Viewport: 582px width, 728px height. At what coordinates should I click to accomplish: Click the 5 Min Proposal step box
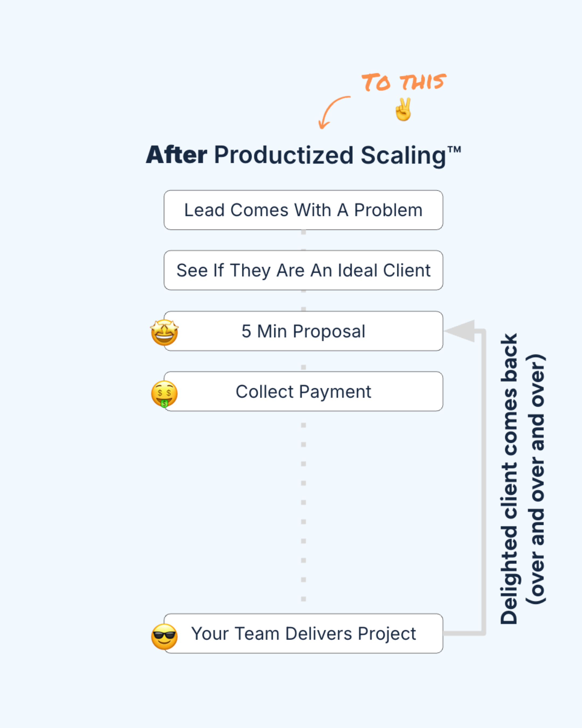point(303,331)
